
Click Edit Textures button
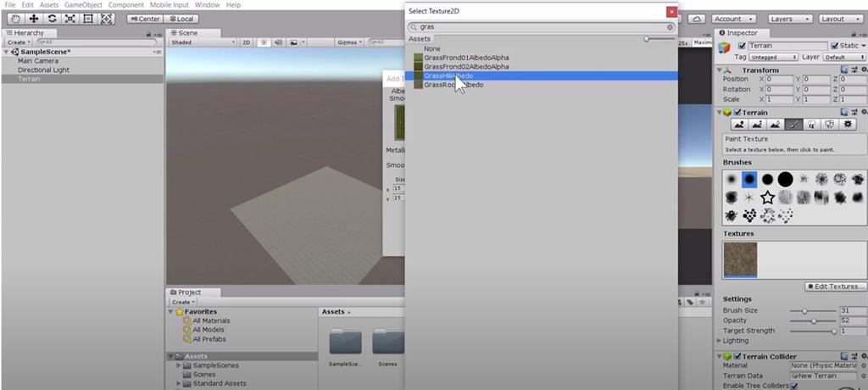coord(835,287)
